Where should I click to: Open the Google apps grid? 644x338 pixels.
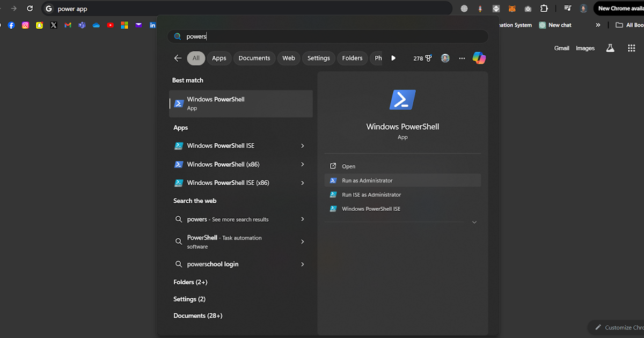[632, 48]
